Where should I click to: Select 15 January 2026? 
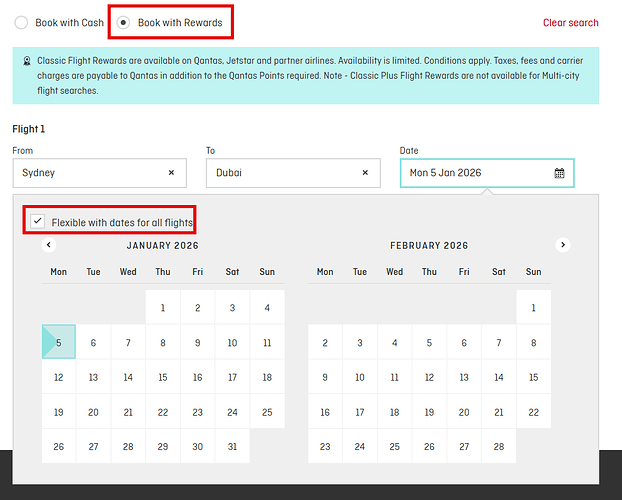point(163,377)
